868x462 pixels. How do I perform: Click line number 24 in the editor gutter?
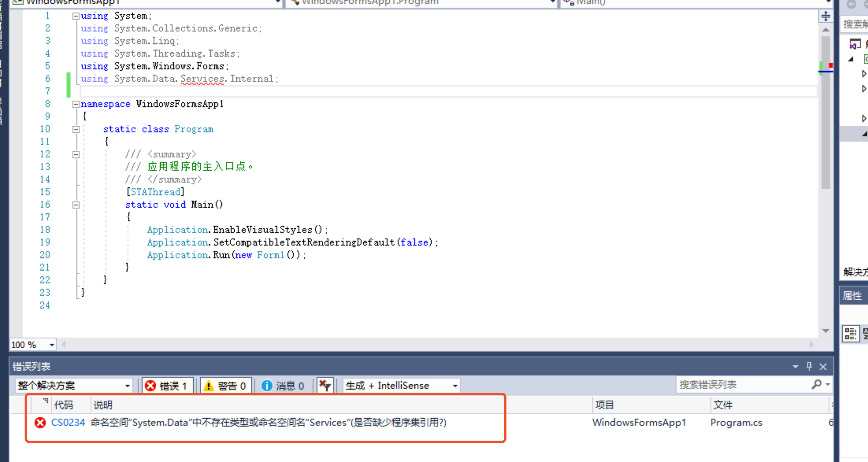pos(45,305)
